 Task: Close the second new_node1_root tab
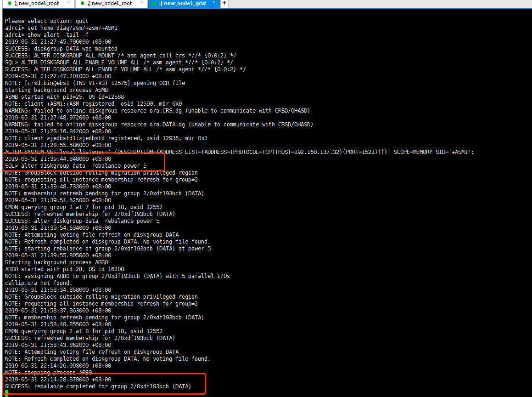click(141, 3)
